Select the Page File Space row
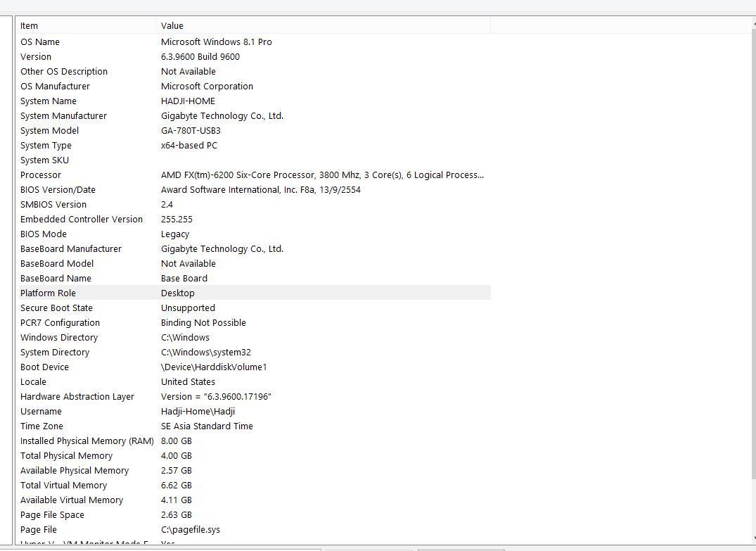Viewport: 756px width, 551px height. pos(52,515)
